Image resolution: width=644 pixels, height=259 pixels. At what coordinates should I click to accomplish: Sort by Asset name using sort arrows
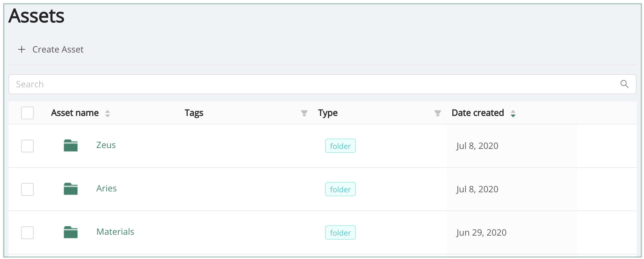(x=108, y=114)
